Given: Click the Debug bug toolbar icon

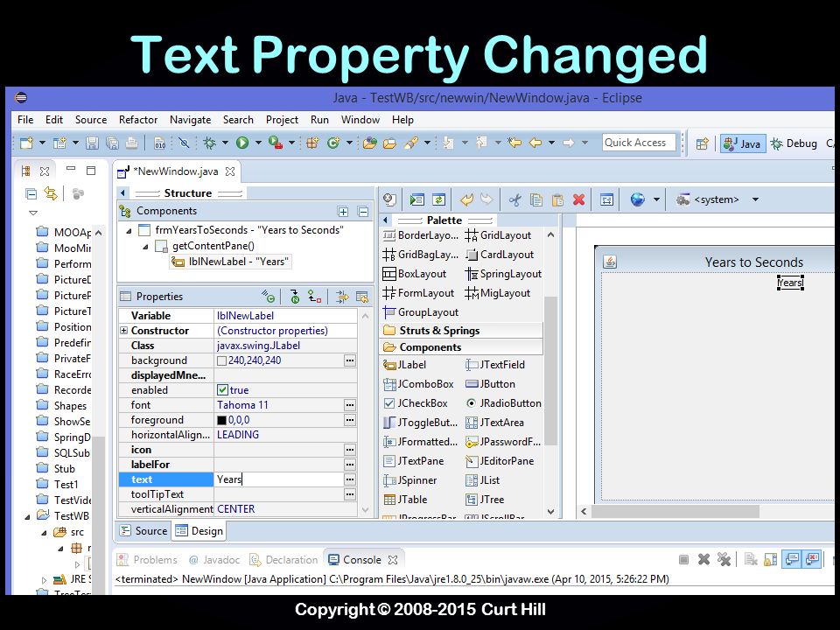Looking at the screenshot, I should pos(209,143).
